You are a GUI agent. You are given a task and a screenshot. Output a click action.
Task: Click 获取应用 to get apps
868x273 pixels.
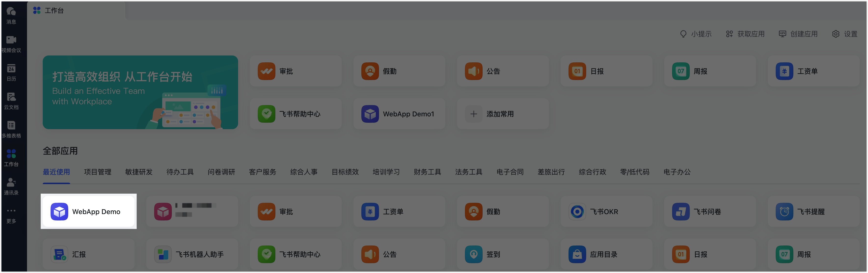click(x=745, y=34)
